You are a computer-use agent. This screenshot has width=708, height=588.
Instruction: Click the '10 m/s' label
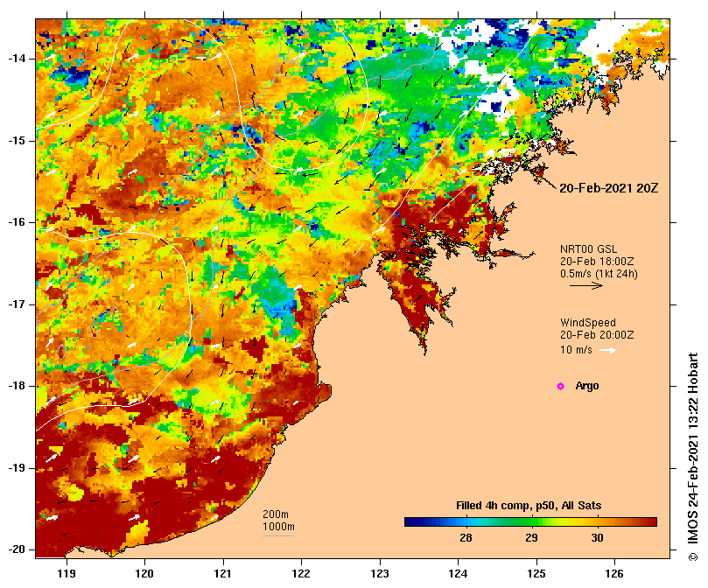click(x=576, y=350)
